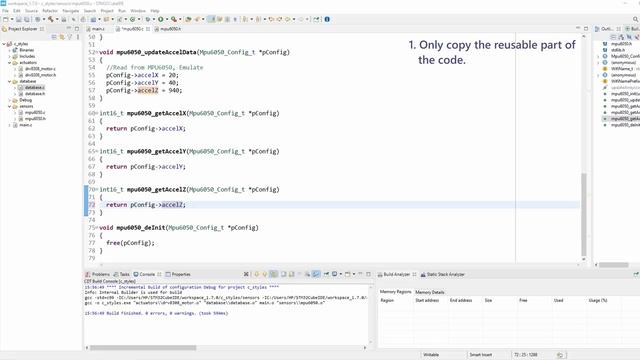Open the Run menu
Screen dimensions: 640x360
pos(122,11)
